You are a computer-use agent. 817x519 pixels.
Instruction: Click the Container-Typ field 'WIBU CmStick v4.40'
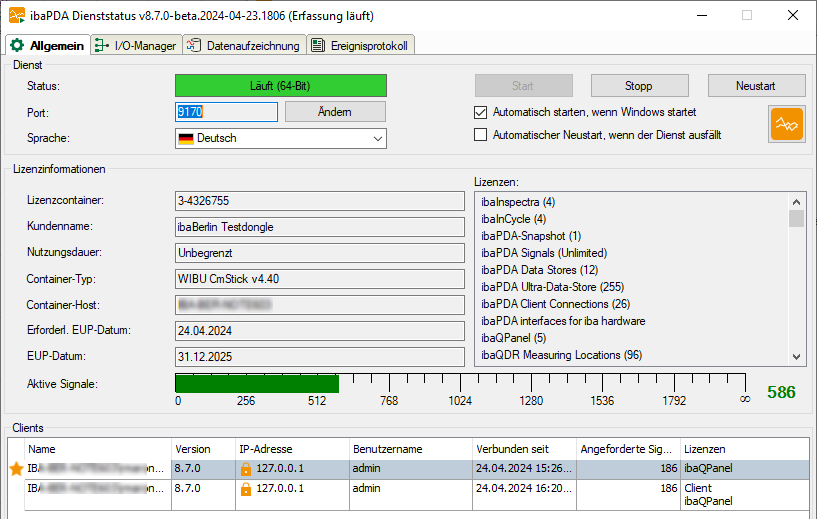319,279
